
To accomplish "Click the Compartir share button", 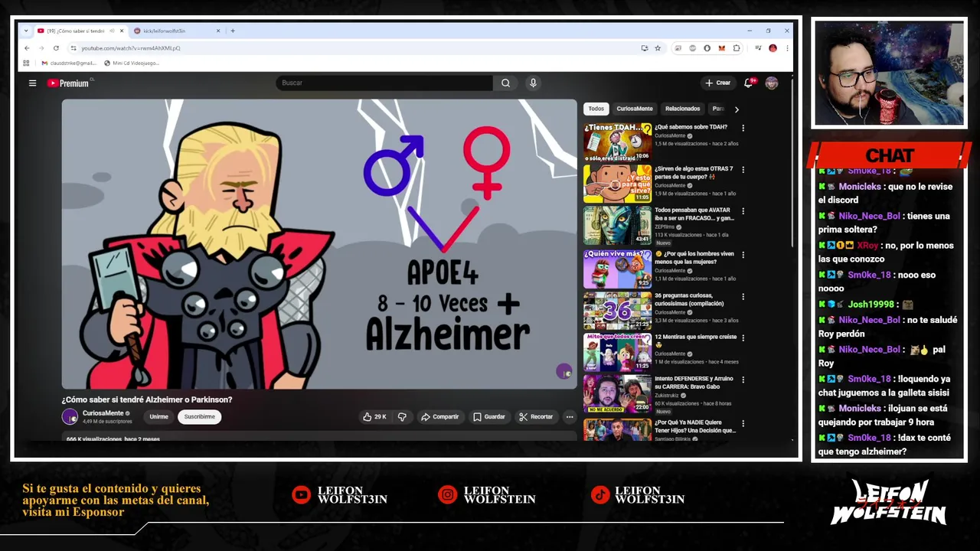I will 439,416.
